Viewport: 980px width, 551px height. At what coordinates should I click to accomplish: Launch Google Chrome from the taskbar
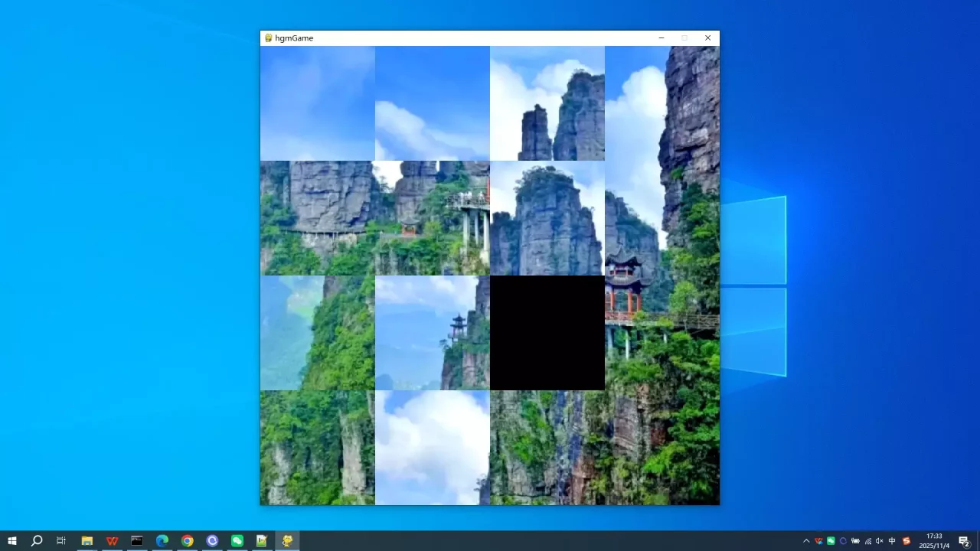click(x=186, y=541)
